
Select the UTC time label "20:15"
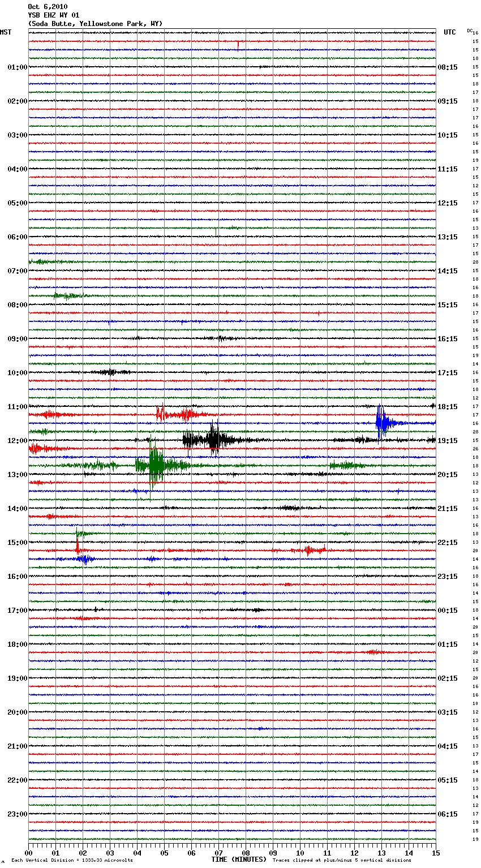pyautogui.click(x=448, y=475)
